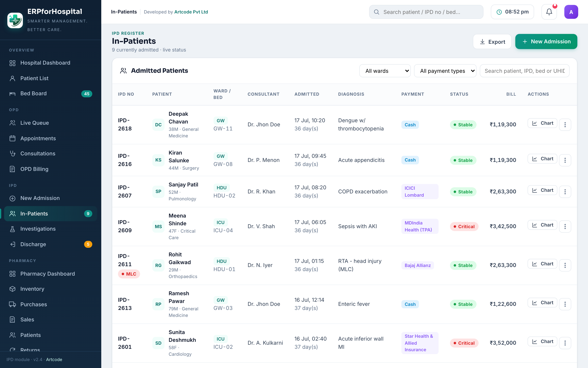The image size is (588, 368).
Task: Expand the All wards dropdown
Action: (x=385, y=71)
